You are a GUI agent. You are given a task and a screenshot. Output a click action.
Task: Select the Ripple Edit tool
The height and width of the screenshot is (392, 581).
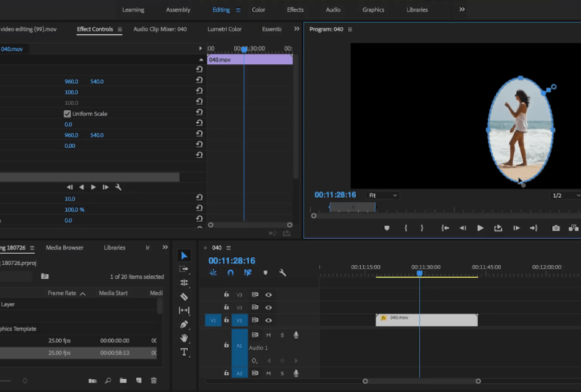[x=184, y=282]
